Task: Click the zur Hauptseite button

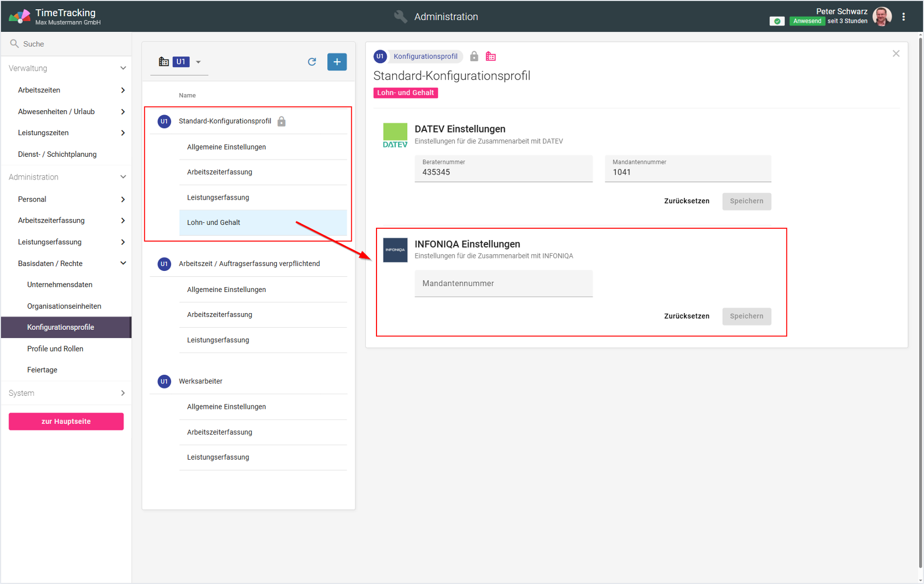Action: click(66, 421)
